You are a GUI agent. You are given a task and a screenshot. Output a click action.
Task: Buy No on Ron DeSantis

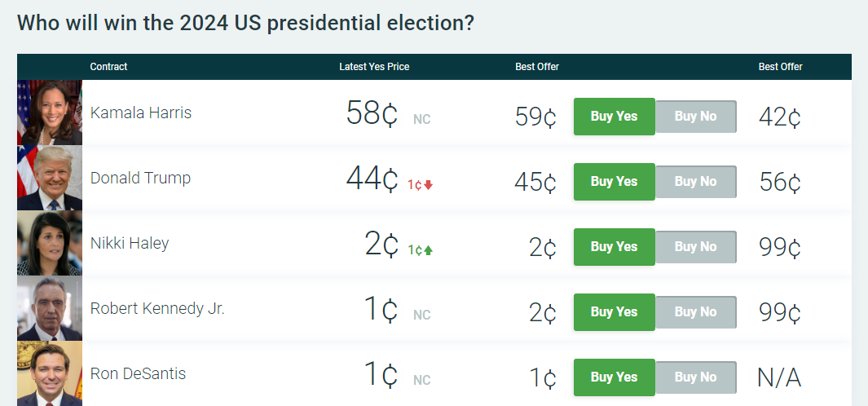click(x=695, y=377)
